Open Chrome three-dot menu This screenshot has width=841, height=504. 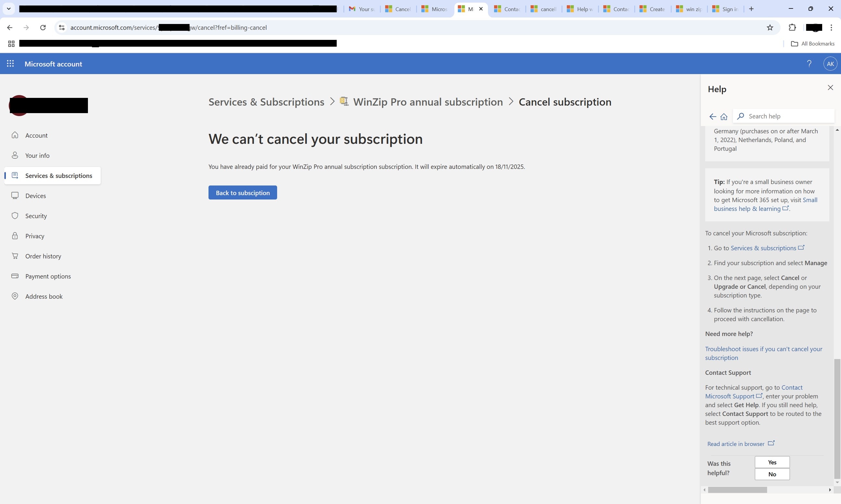coord(831,28)
